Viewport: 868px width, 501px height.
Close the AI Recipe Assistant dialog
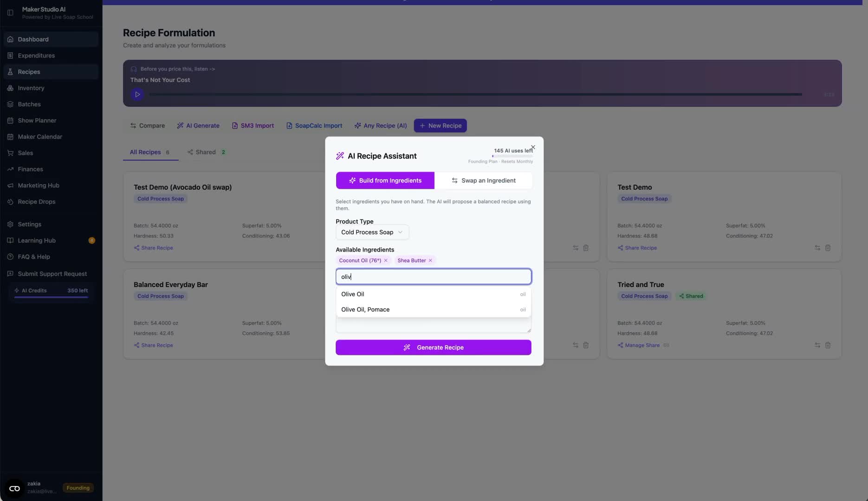click(533, 148)
